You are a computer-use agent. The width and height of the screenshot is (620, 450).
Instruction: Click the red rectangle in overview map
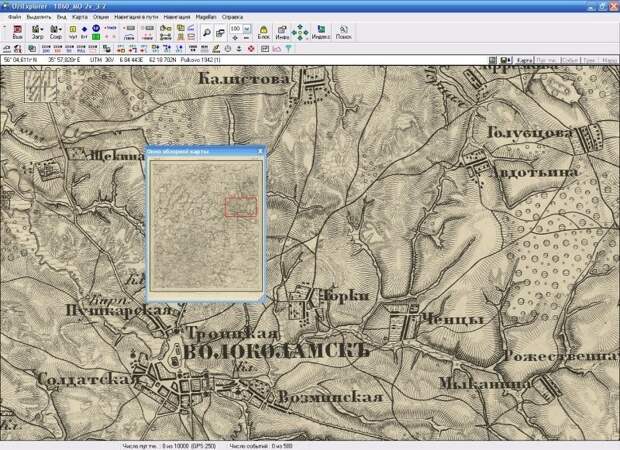(241, 207)
